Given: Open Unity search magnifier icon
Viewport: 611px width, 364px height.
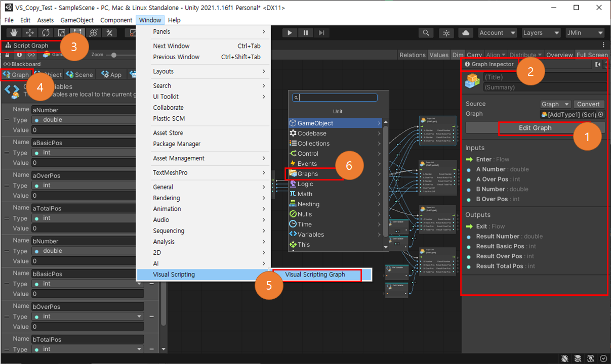Looking at the screenshot, I should click(x=426, y=33).
